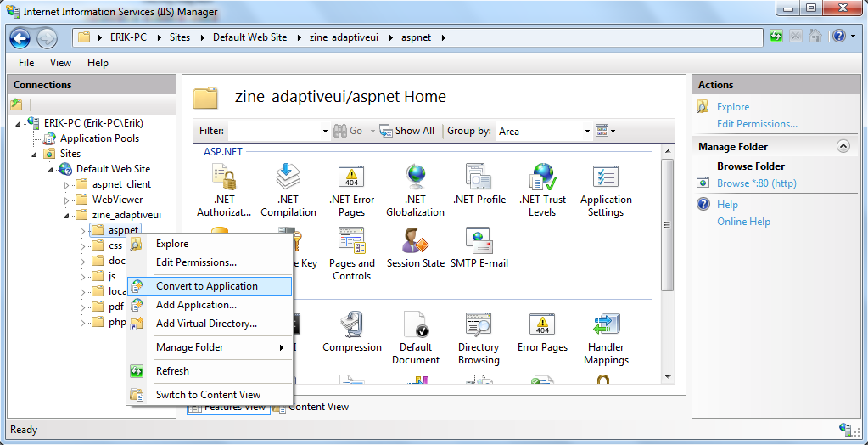Collapse the Manage Folder section chevron
868x445 pixels.
[x=843, y=146]
